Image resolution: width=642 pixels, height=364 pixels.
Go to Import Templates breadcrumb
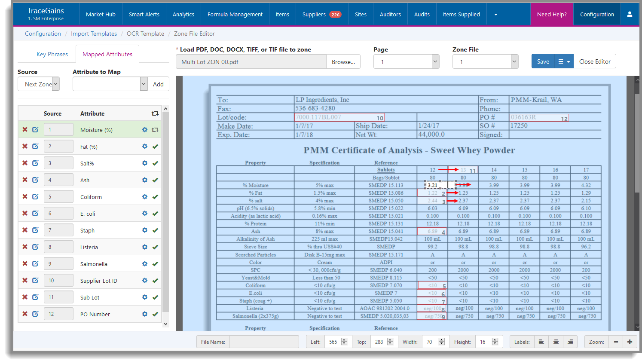pos(94,34)
